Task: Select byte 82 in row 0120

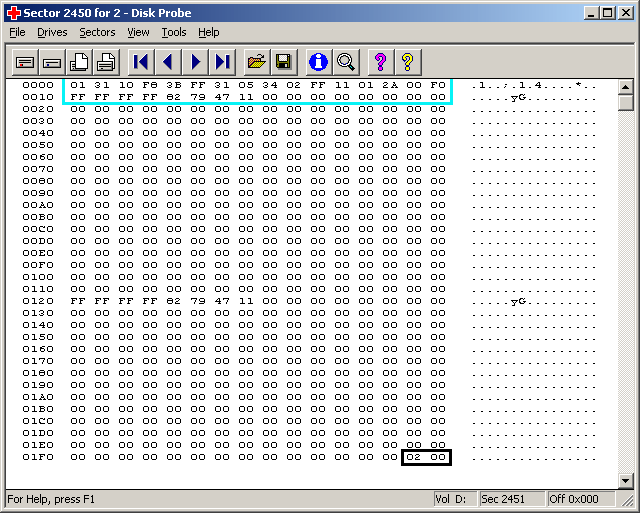Action: (174, 301)
